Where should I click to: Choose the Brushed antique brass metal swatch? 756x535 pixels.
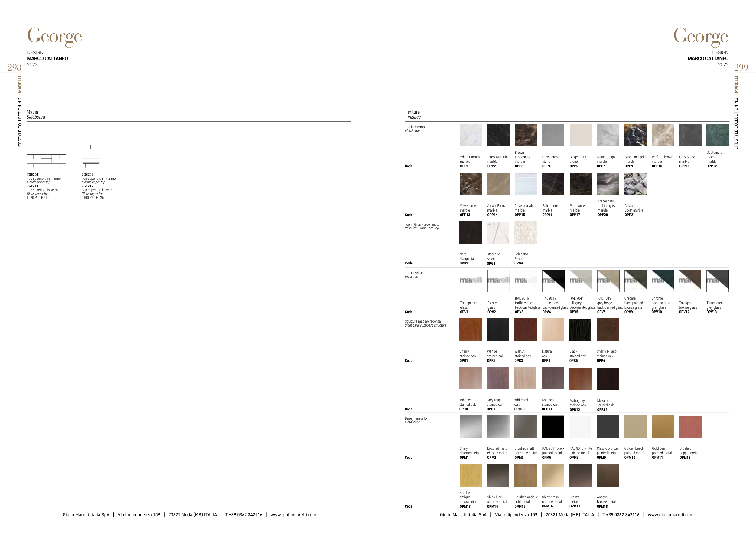coord(471,475)
